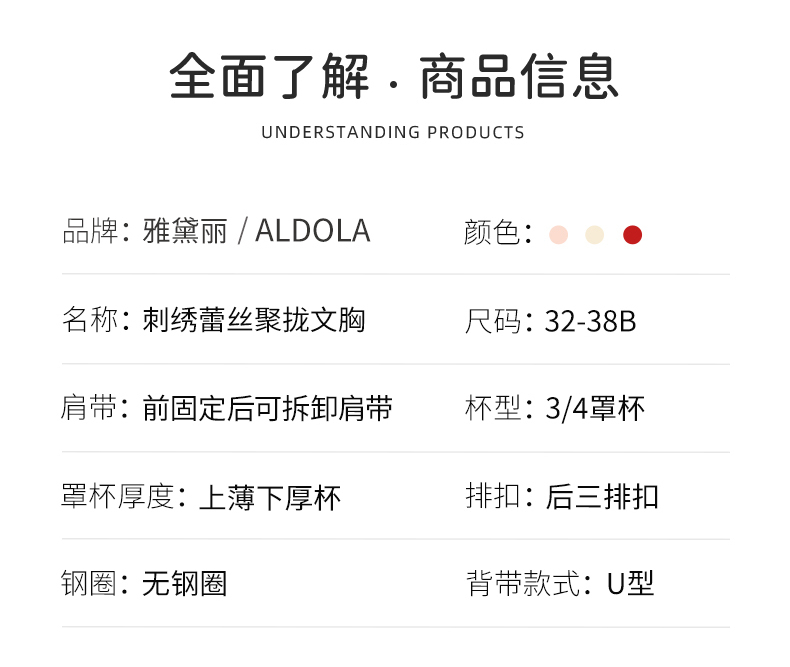Select the red color swatch
Image resolution: width=790 pixels, height=667 pixels.
click(632, 235)
